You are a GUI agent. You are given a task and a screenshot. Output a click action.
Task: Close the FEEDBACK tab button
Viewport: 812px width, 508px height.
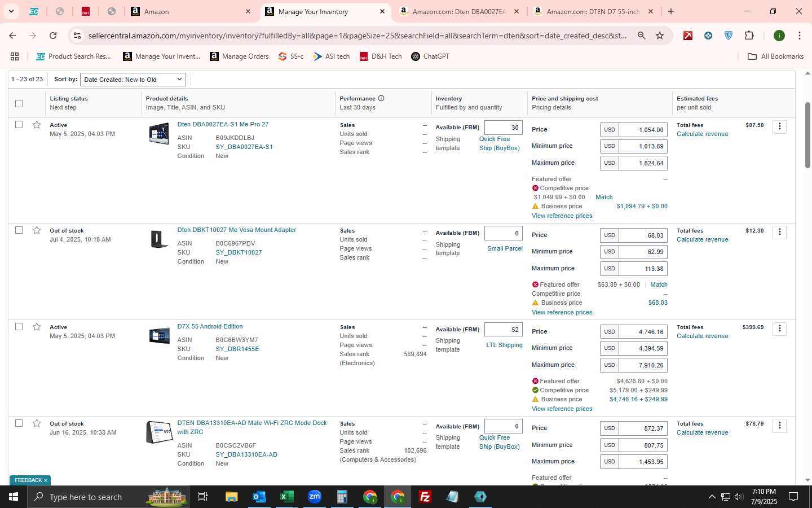[46, 480]
